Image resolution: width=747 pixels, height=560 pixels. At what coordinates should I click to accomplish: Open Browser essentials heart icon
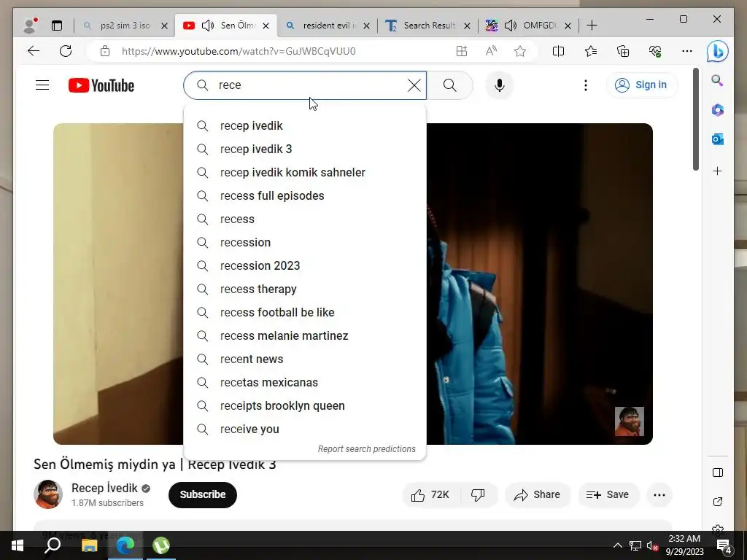(x=655, y=51)
